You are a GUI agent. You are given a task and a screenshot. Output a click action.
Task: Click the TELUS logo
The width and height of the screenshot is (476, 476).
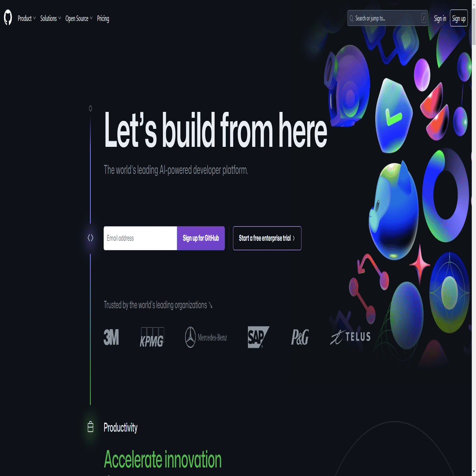pyautogui.click(x=350, y=337)
